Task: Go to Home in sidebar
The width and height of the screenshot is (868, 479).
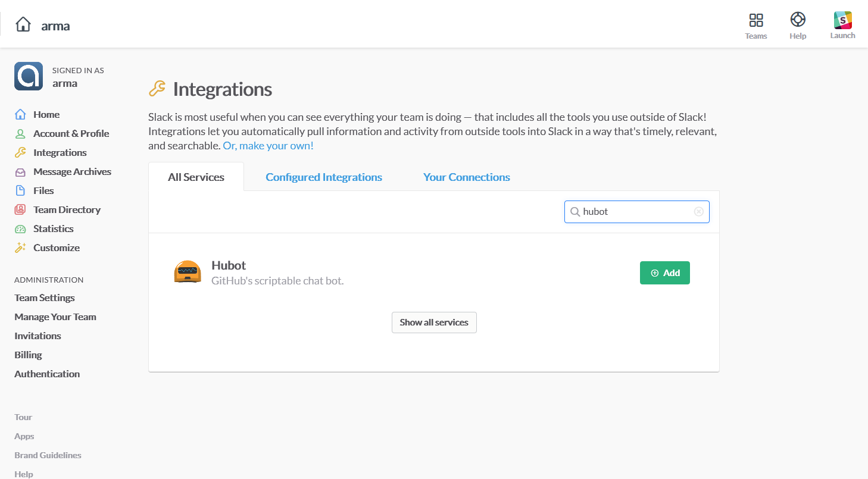Action: tap(46, 114)
